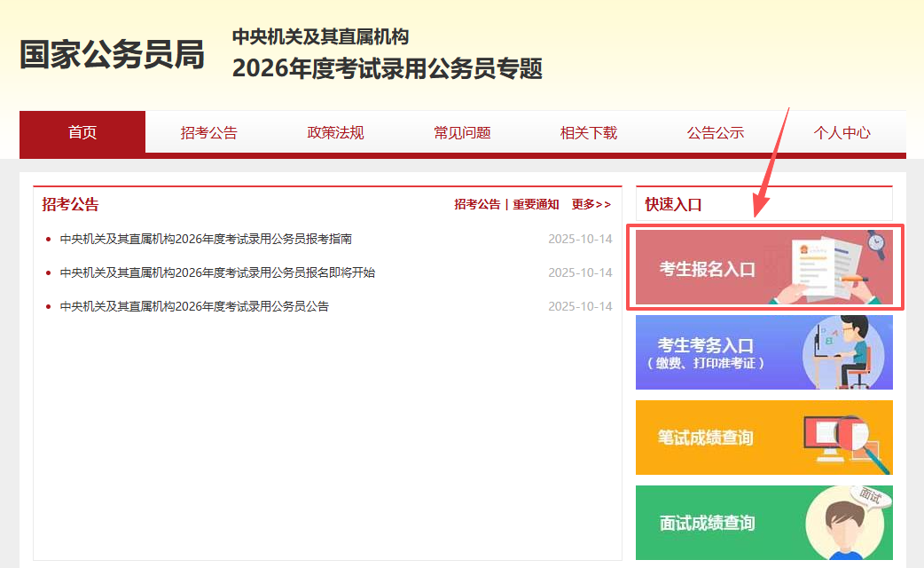Screen dimensions: 924x568
Task: Click the 考生报名入口 registration banner
Action: (707, 268)
